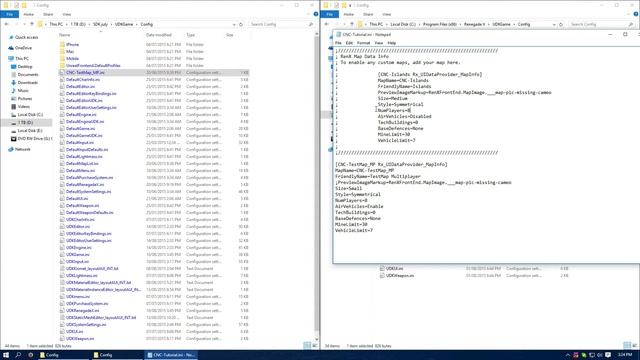Select the DefaultMapList.ini file
This screenshot has height=360, width=640.
pos(82,164)
